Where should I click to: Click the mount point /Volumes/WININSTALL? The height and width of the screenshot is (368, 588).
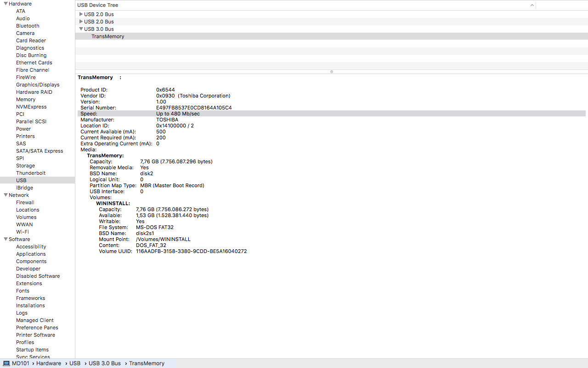pos(163,239)
